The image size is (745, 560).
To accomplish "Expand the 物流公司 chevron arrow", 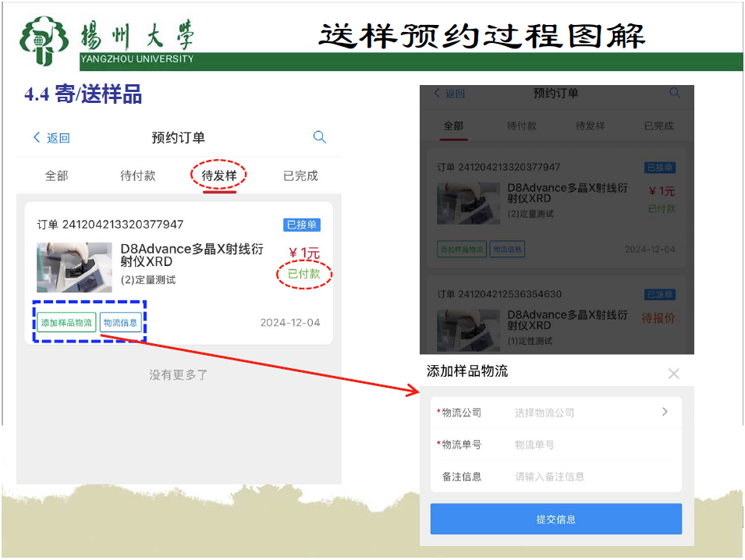I will [x=665, y=412].
